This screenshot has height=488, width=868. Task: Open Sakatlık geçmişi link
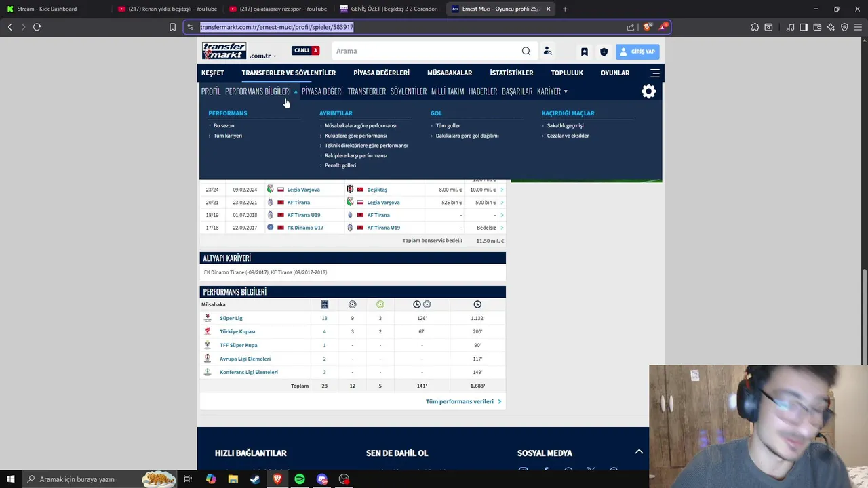click(x=566, y=125)
